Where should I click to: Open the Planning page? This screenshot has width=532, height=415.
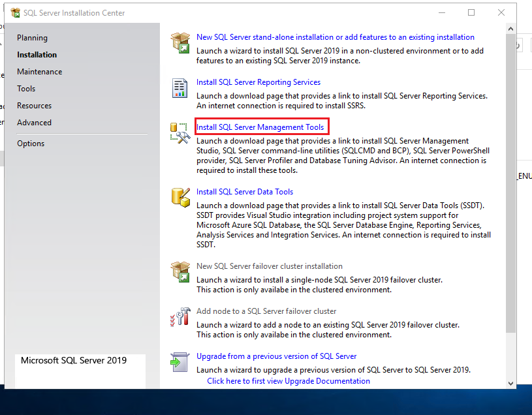[x=32, y=38]
